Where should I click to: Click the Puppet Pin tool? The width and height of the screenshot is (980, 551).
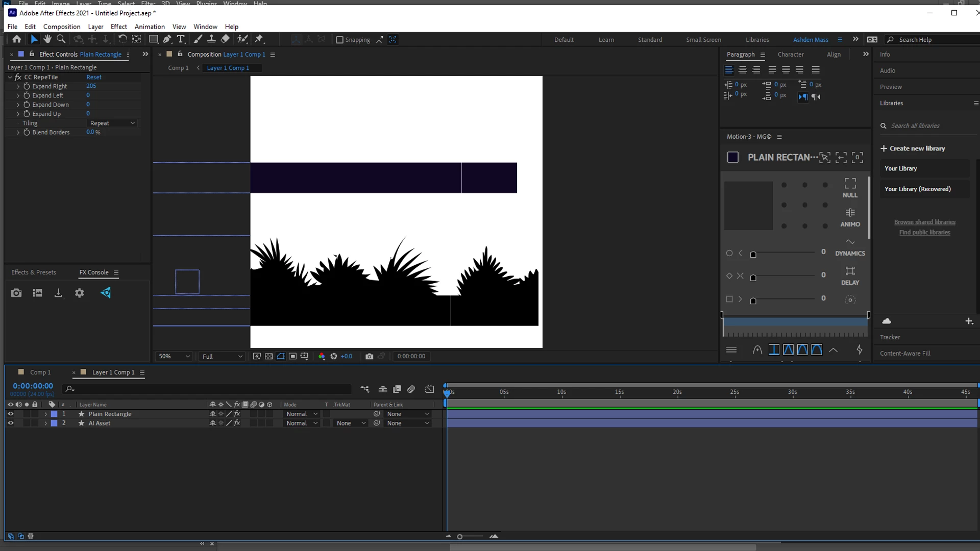[259, 39]
